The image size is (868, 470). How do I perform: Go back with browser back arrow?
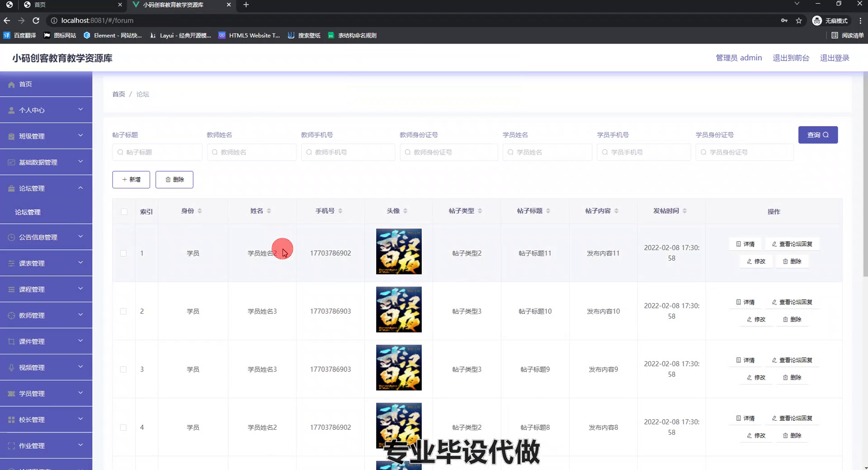coord(7,20)
